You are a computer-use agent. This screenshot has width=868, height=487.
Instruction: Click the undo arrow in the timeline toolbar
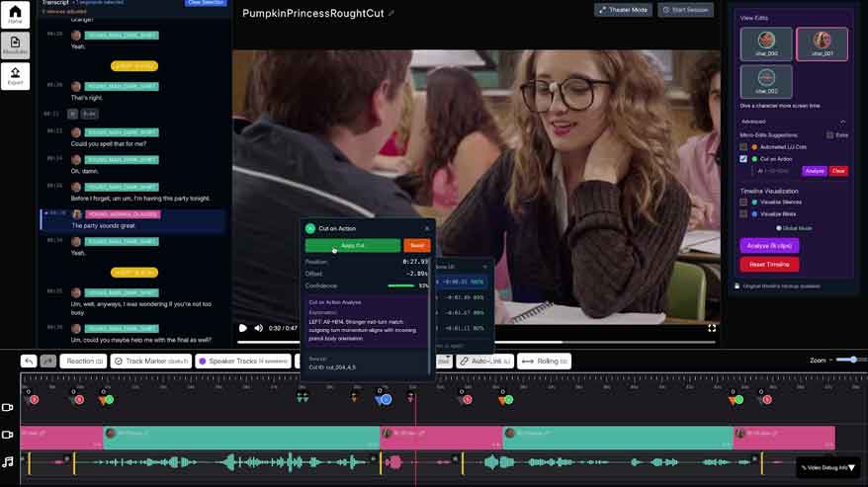coord(29,361)
